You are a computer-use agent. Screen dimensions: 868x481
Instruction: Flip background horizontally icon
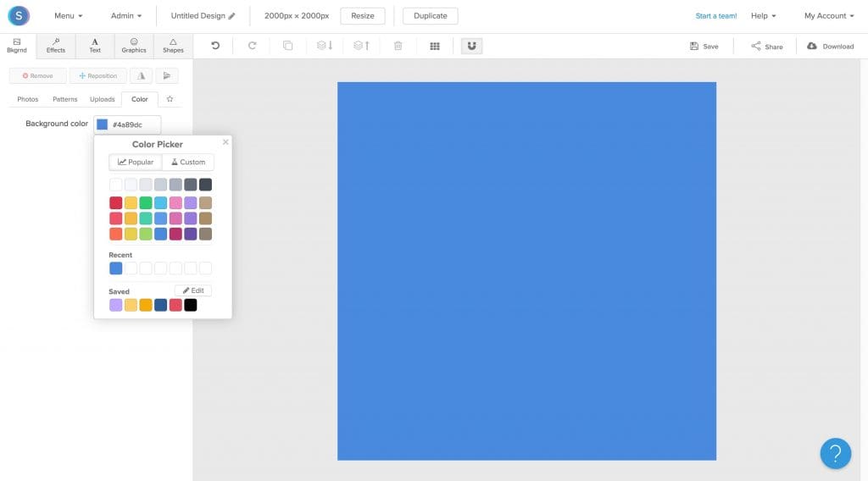coord(142,75)
